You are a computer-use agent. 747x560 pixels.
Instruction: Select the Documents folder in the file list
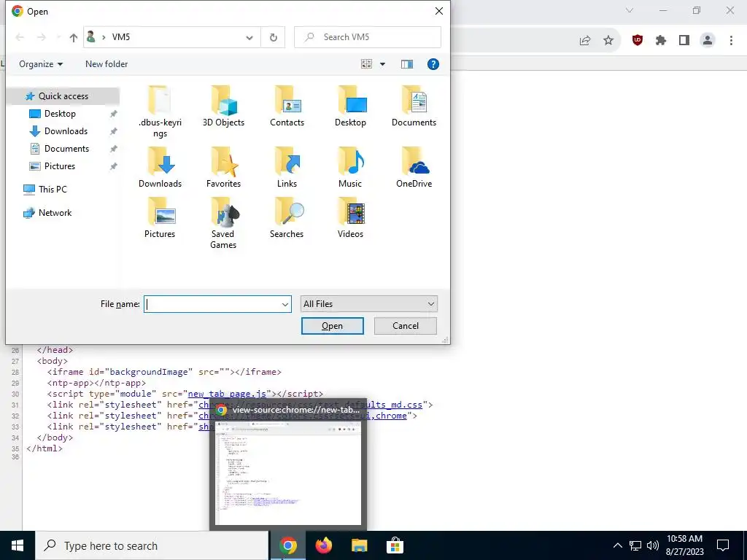coord(414,106)
